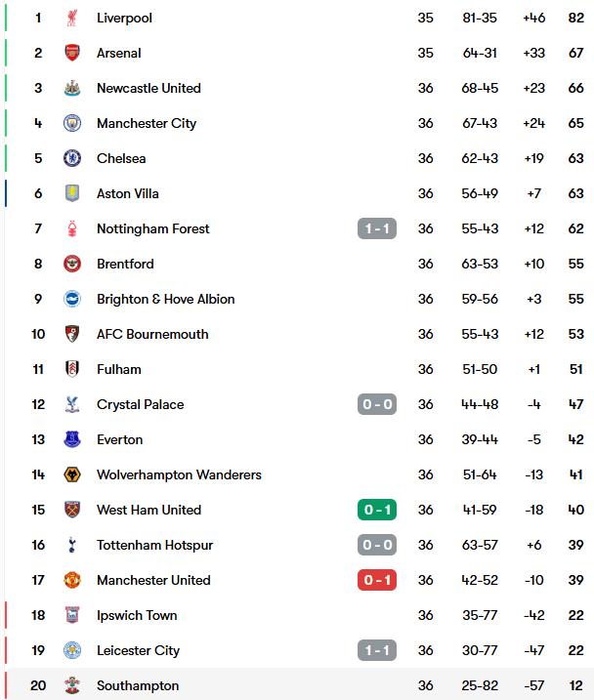This screenshot has width=594, height=700.
Task: Click the Arsenal club crest
Action: tap(72, 53)
